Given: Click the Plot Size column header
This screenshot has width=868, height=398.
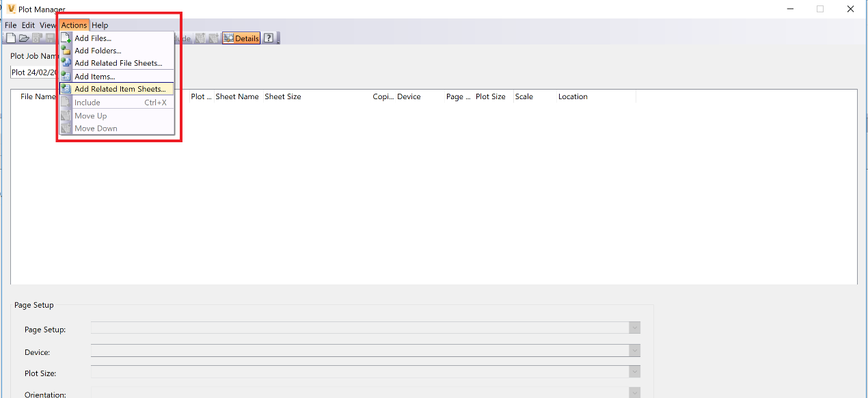Looking at the screenshot, I should tap(491, 96).
